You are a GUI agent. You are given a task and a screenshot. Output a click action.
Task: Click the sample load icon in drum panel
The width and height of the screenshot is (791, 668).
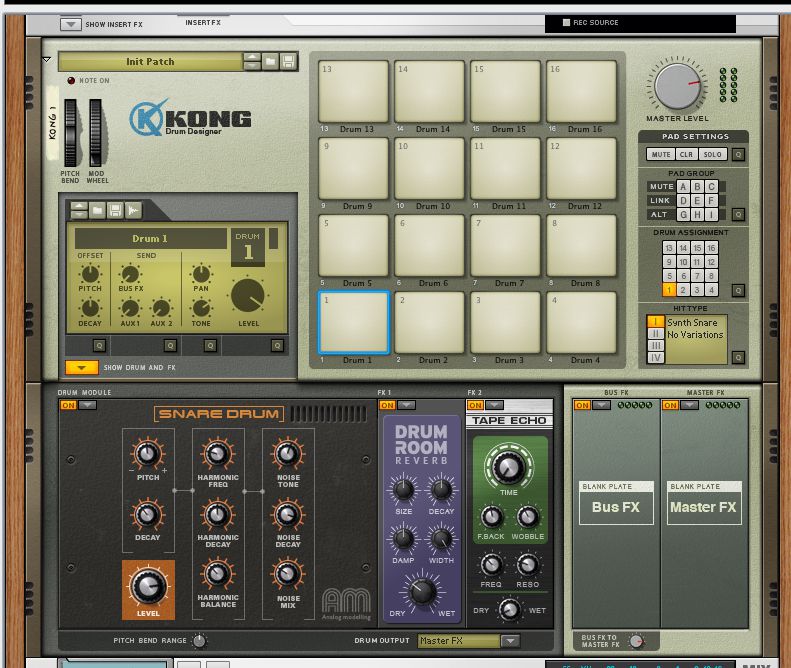[133, 210]
